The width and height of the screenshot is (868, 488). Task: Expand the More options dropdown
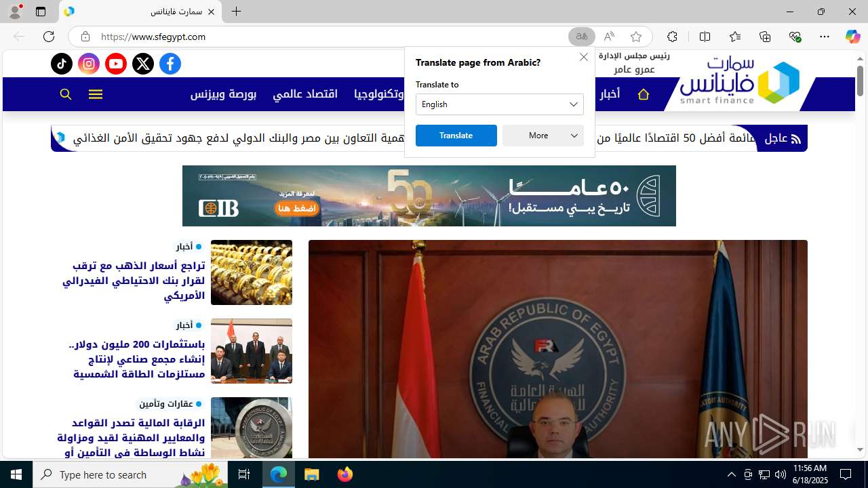[x=543, y=136]
